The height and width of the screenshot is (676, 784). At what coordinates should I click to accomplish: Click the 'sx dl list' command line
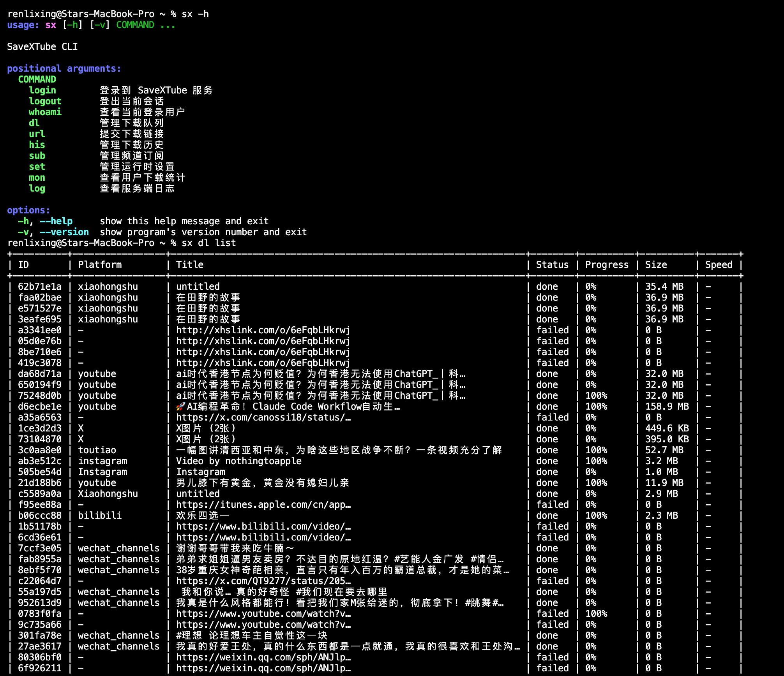[209, 243]
